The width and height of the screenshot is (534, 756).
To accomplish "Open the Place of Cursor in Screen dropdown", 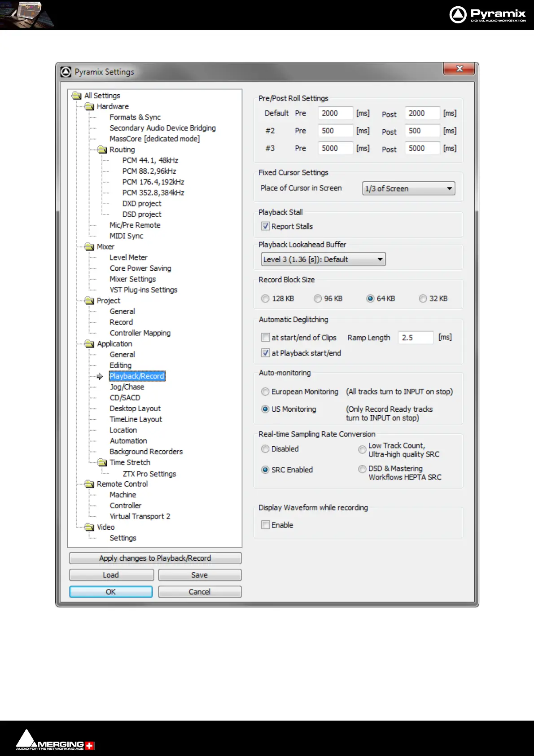I will [x=408, y=189].
